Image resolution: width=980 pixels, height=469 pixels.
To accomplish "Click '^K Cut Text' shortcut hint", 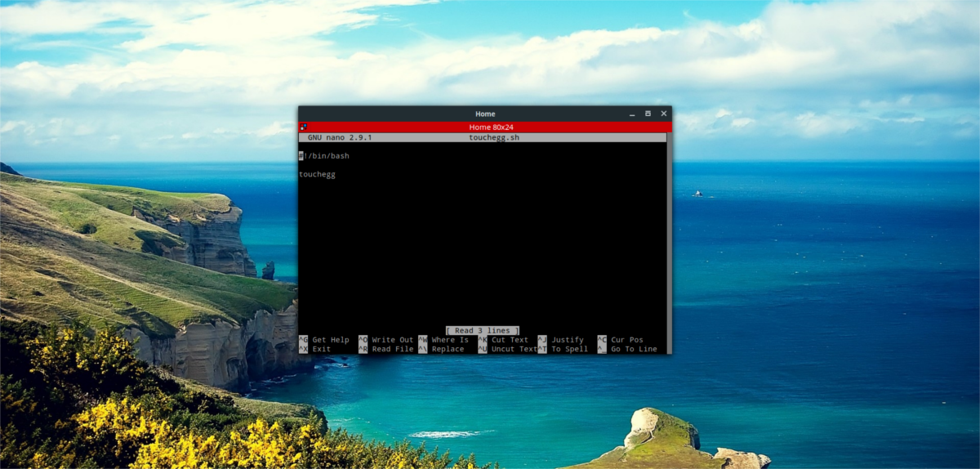I will tap(503, 340).
